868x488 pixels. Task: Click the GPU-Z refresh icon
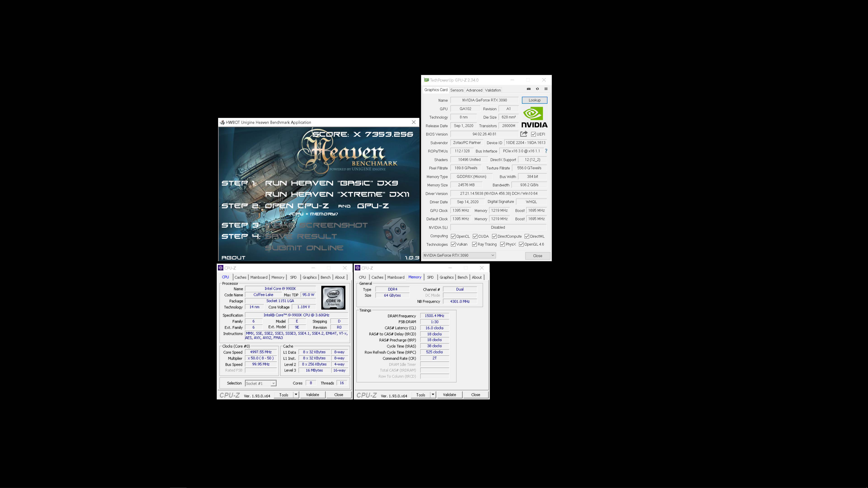[538, 89]
